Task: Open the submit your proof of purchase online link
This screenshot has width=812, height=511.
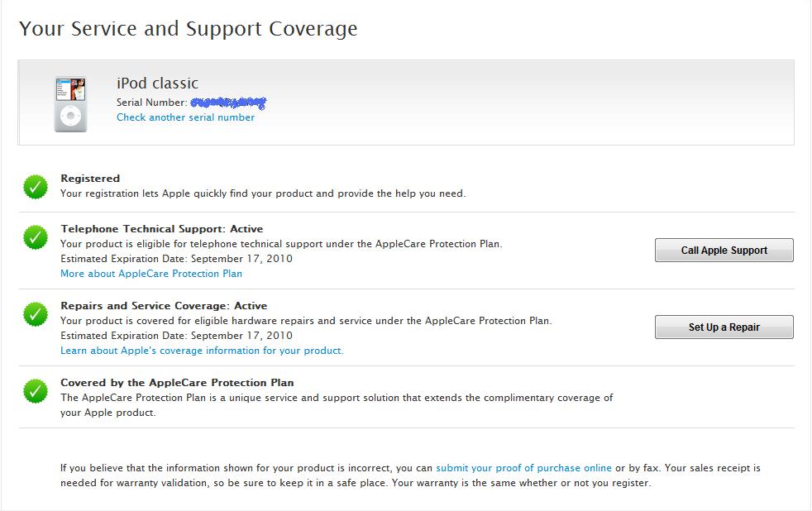Action: coord(523,468)
